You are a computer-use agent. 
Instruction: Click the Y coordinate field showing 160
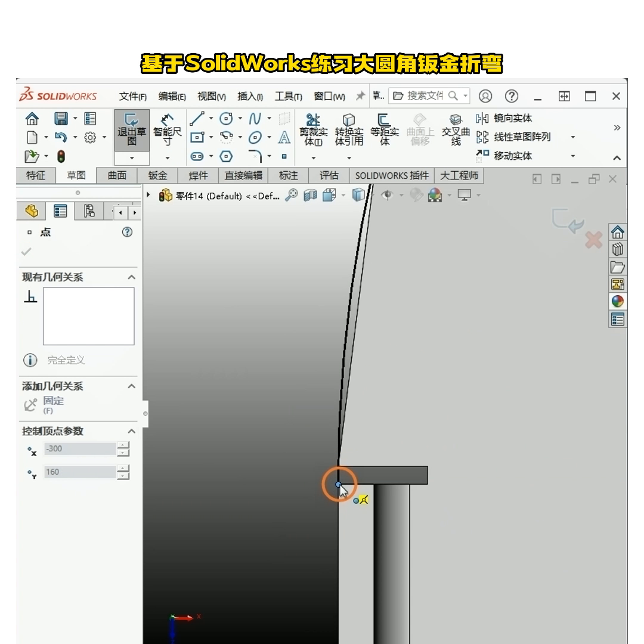(80, 472)
